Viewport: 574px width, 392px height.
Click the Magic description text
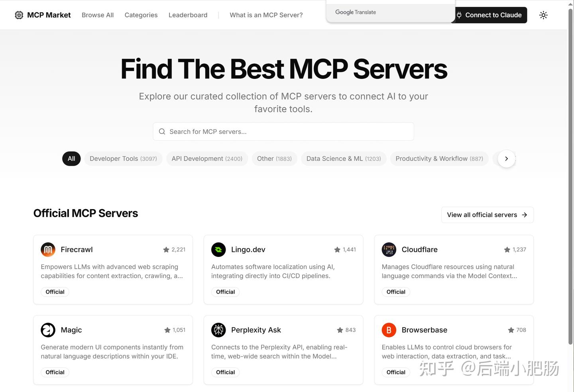112,352
